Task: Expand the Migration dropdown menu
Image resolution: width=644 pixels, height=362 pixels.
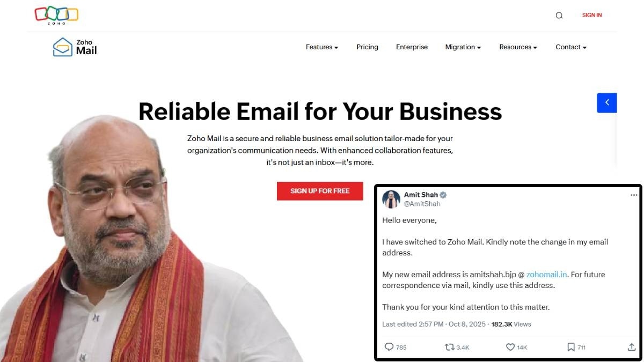Action: pos(463,47)
